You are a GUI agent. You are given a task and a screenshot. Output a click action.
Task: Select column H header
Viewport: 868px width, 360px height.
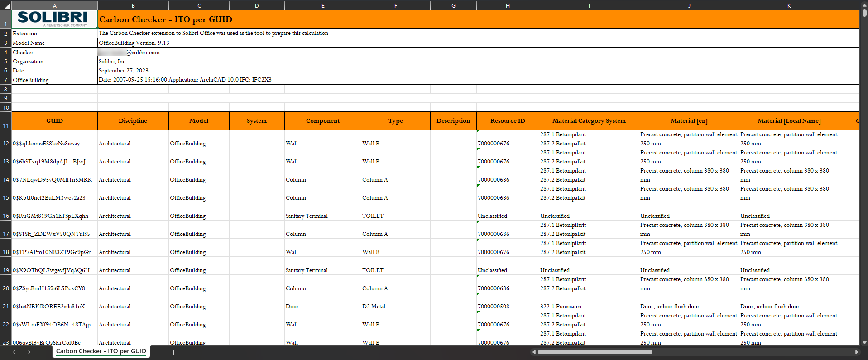pyautogui.click(x=508, y=6)
